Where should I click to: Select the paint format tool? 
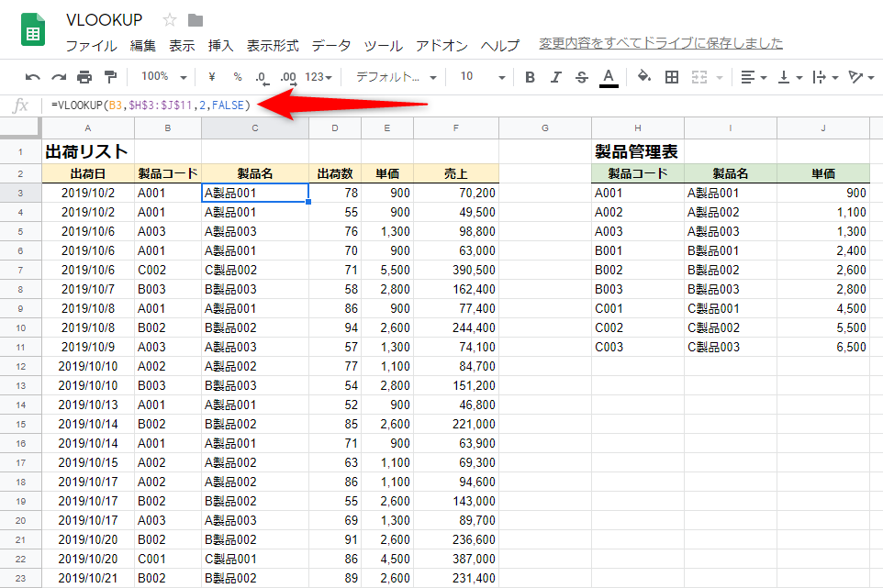112,77
